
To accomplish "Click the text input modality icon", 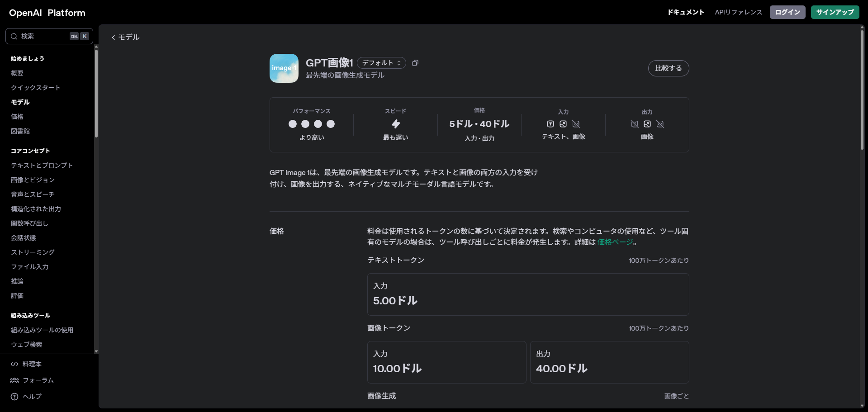I will (x=550, y=124).
